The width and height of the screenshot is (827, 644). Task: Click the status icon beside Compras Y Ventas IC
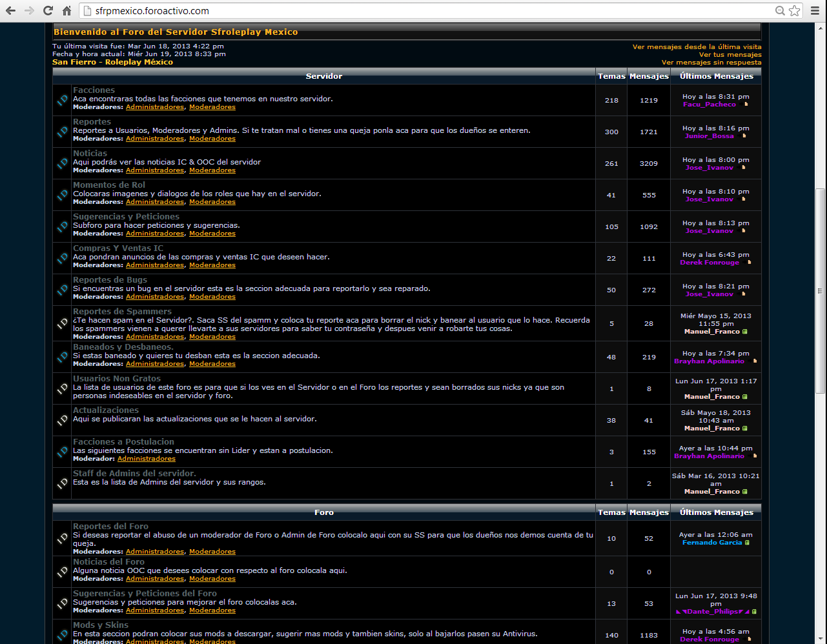pyautogui.click(x=62, y=258)
